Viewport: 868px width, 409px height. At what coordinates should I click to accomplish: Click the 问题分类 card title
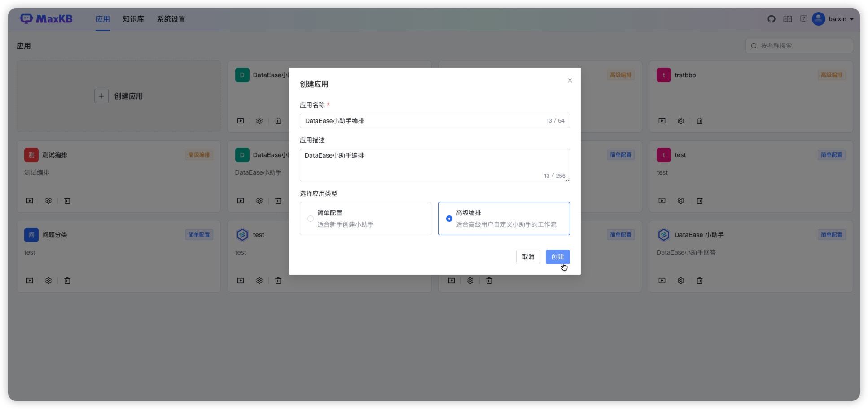pos(55,235)
